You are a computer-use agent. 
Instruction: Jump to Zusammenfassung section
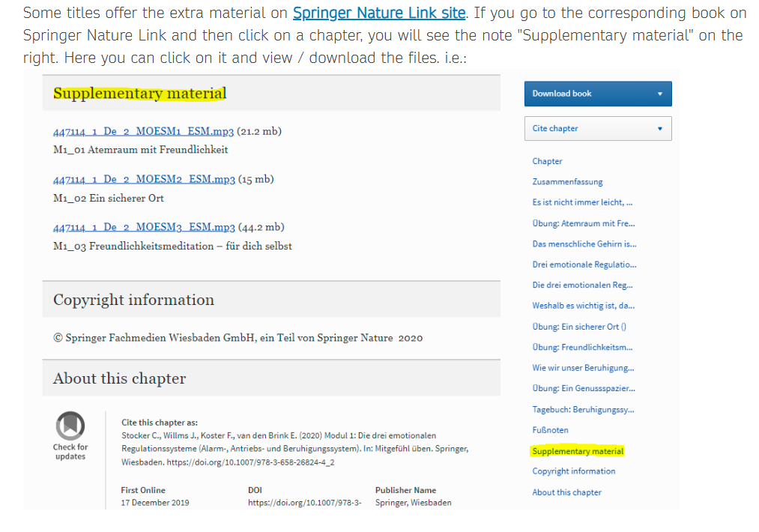567,182
